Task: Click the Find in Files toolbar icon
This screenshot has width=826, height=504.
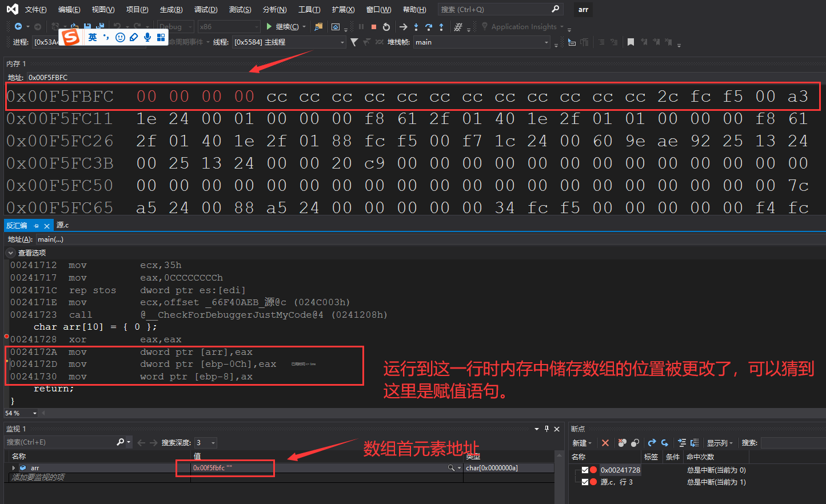Action: point(319,26)
